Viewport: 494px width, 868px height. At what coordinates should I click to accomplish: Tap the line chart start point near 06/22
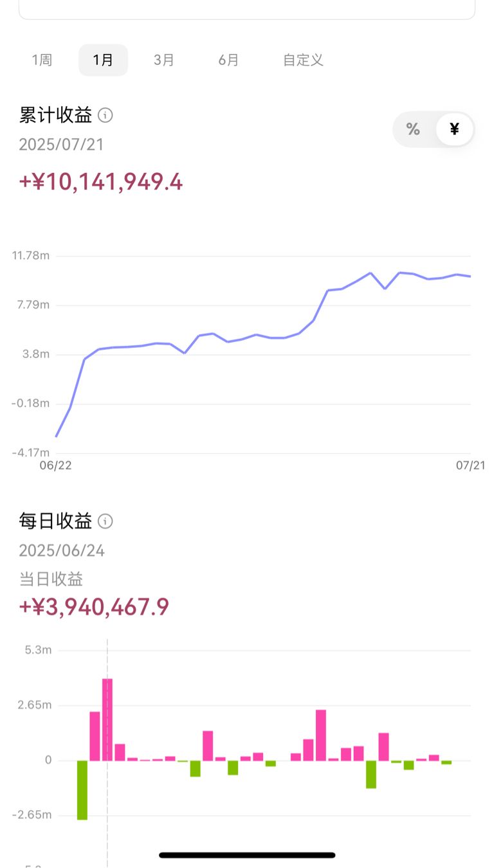(56, 437)
